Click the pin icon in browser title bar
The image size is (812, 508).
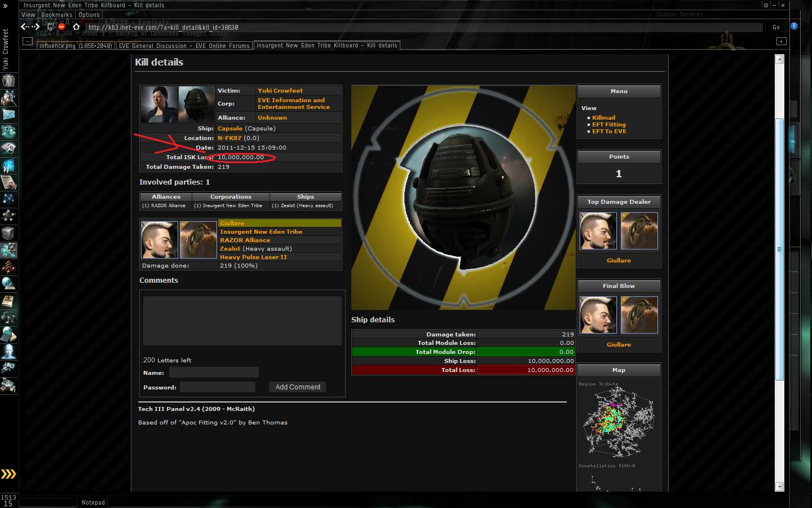click(x=765, y=5)
